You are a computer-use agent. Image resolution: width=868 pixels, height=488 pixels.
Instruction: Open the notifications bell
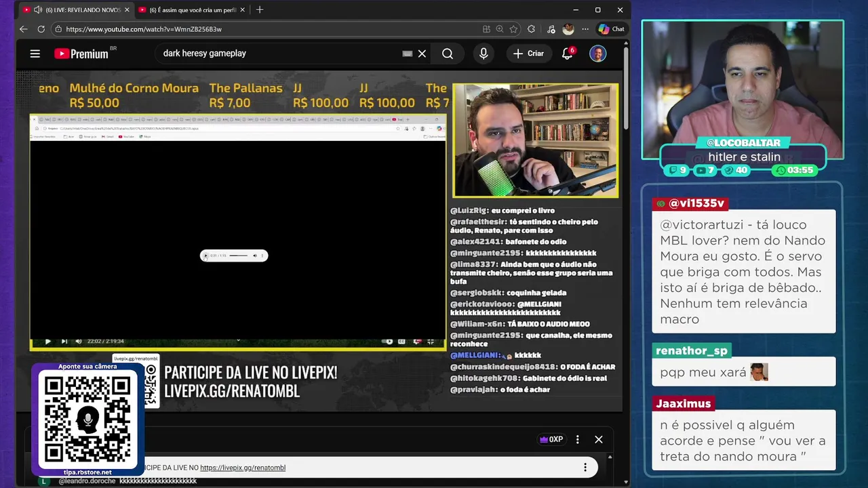pyautogui.click(x=568, y=54)
